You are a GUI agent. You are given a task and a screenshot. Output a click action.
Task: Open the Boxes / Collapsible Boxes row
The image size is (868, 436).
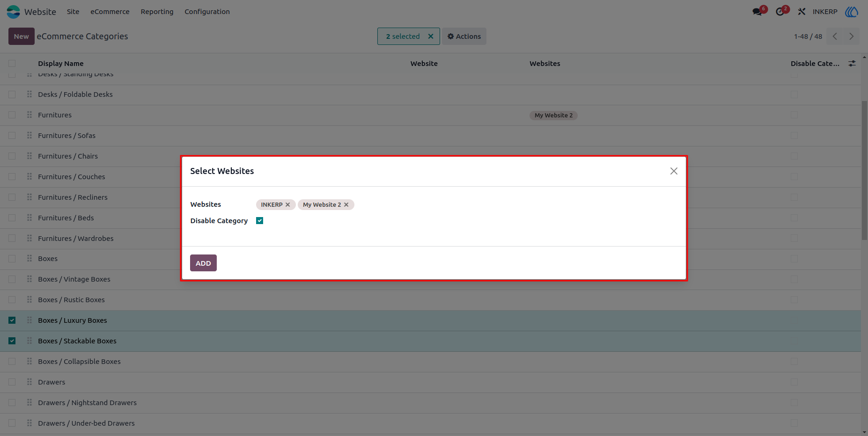80,362
